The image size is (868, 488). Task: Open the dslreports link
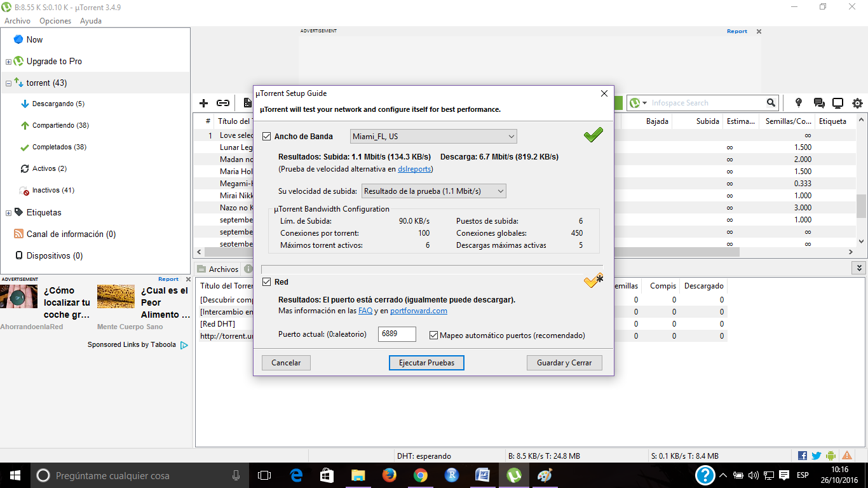coord(414,169)
